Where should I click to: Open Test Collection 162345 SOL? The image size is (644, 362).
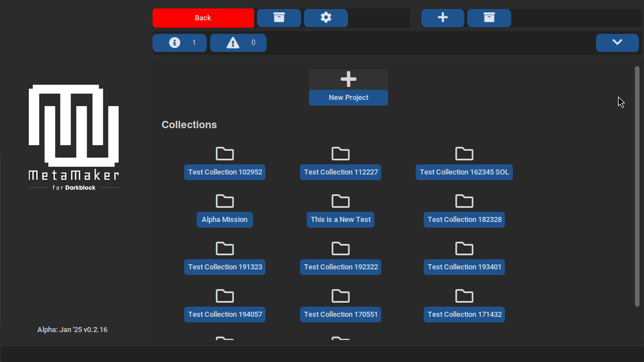(x=464, y=172)
